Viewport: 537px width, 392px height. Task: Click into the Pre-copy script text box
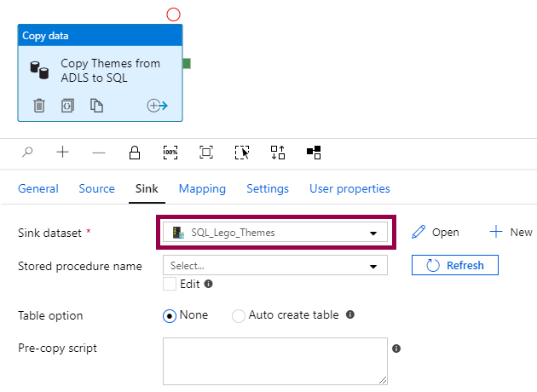[x=274, y=360]
